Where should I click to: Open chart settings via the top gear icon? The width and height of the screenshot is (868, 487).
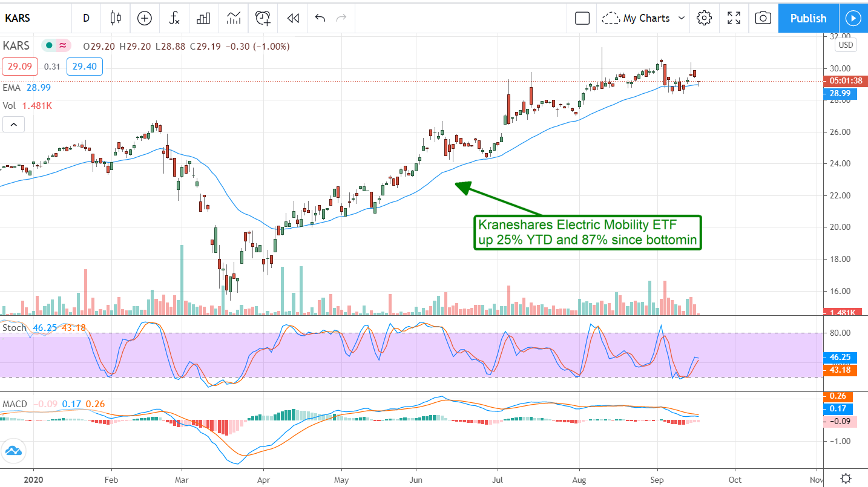tap(704, 18)
